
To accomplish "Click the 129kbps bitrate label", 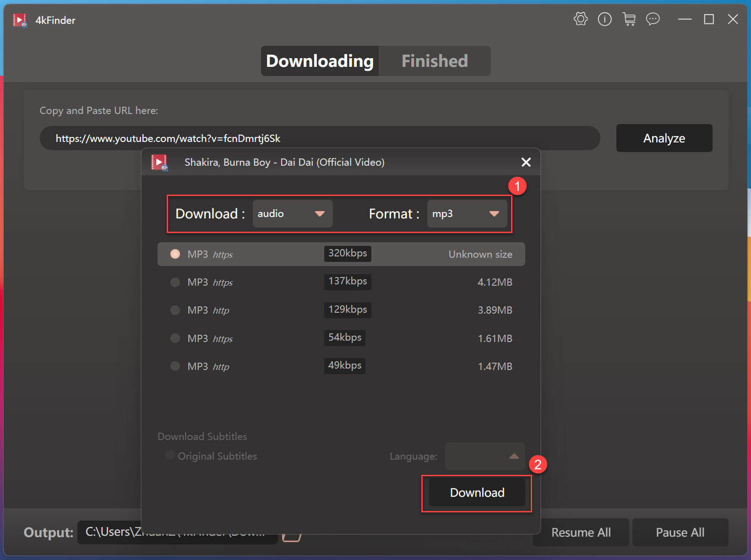I will pos(348,310).
